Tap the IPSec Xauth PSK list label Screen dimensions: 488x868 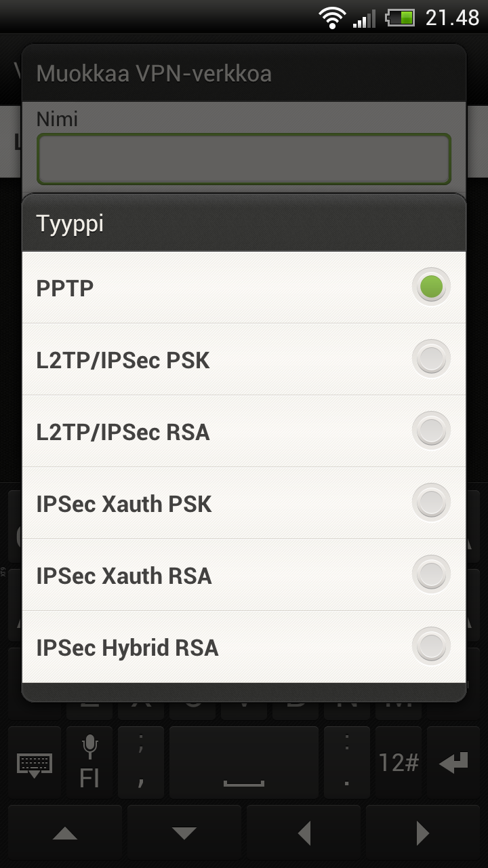[x=124, y=504]
